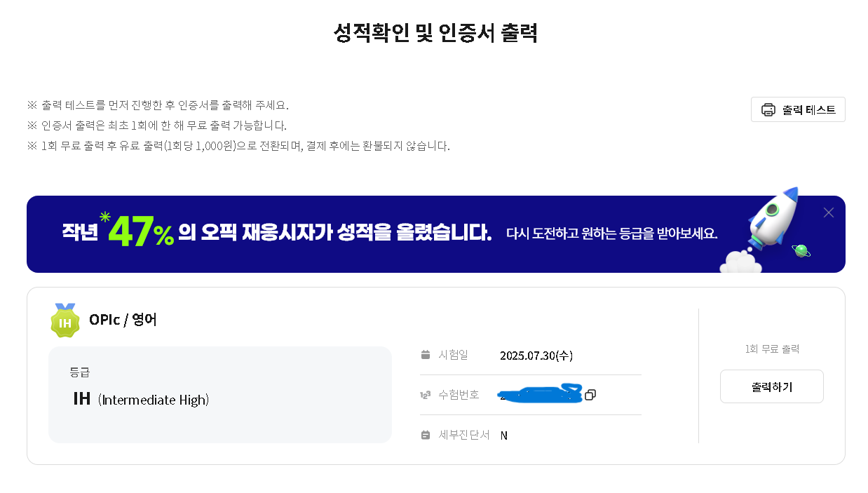The height and width of the screenshot is (493, 868).
Task: Click the 1회 무료 출력 label
Action: pos(772,349)
